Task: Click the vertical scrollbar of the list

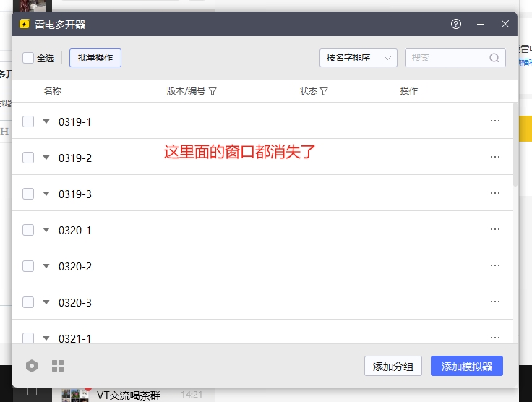Action: click(515, 145)
